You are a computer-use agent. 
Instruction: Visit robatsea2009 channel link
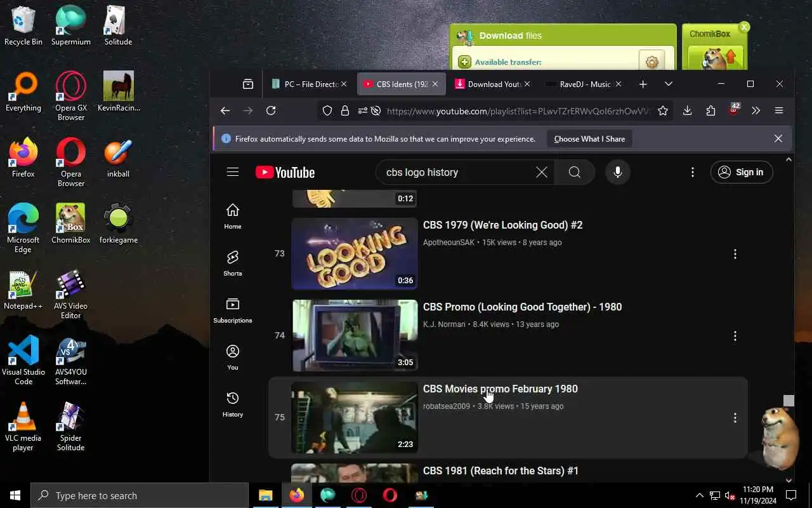pyautogui.click(x=447, y=406)
